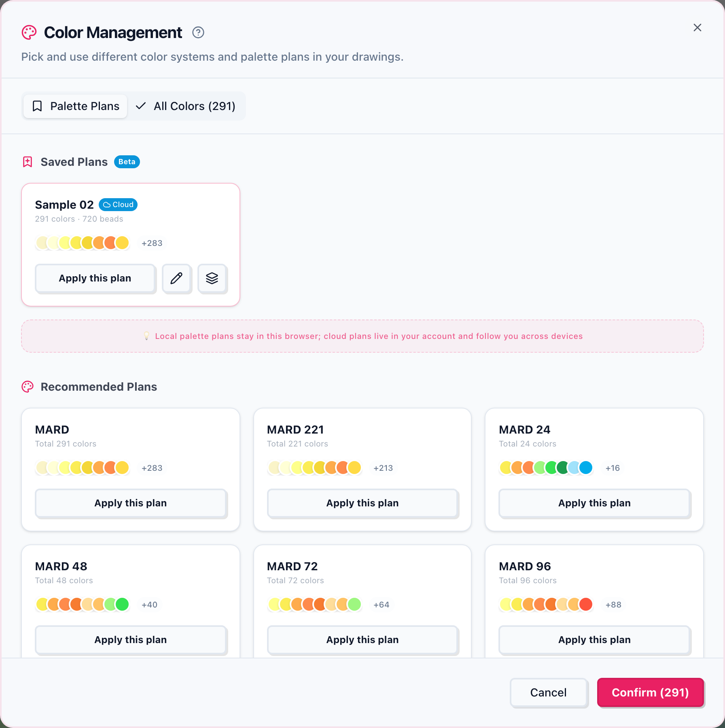Apply the MARD 24 plan
725x728 pixels.
pos(594,503)
